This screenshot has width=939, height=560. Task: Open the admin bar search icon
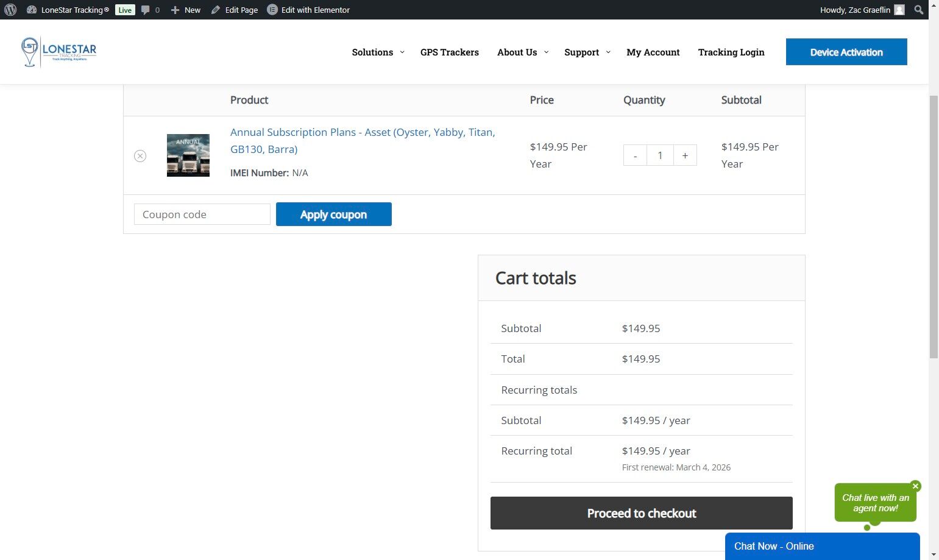point(919,10)
